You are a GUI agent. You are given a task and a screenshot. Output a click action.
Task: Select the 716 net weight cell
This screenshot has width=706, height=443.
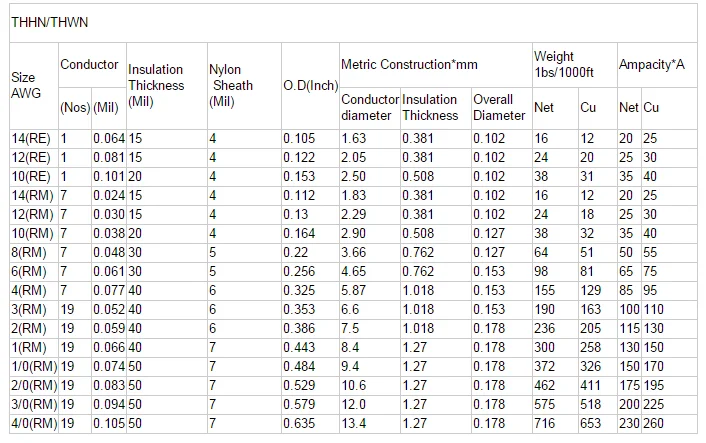(x=545, y=425)
